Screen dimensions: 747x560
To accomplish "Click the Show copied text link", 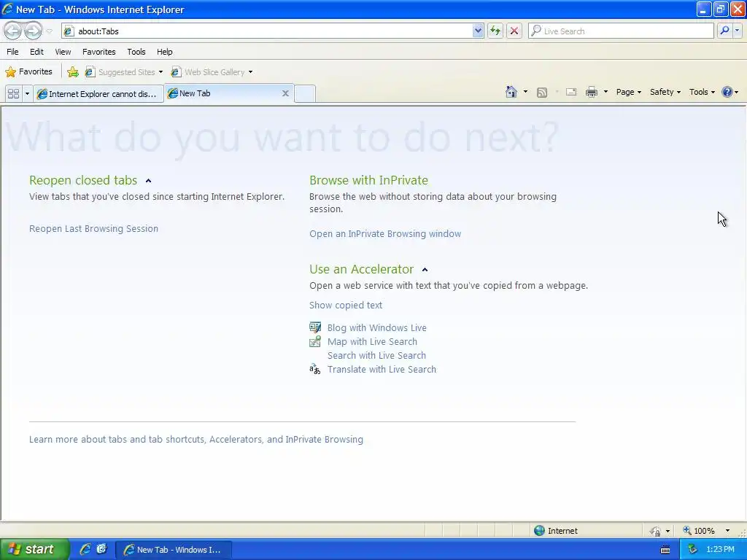I will coord(345,306).
